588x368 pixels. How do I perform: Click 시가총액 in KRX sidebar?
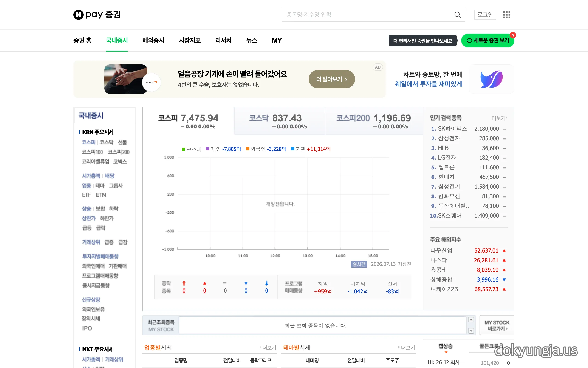point(91,176)
